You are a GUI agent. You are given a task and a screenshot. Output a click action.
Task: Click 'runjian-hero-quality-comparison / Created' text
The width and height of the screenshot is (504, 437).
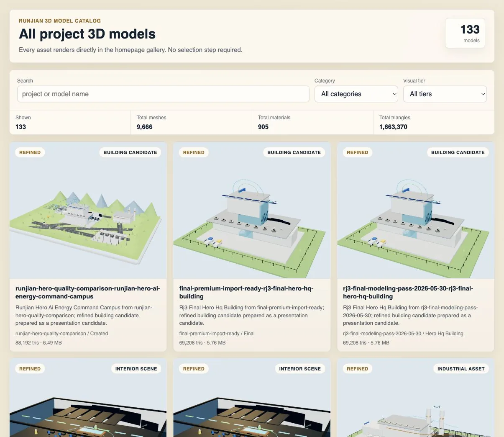62,334
